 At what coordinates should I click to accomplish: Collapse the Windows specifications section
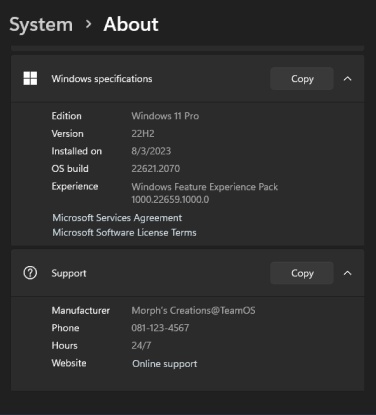(x=348, y=79)
